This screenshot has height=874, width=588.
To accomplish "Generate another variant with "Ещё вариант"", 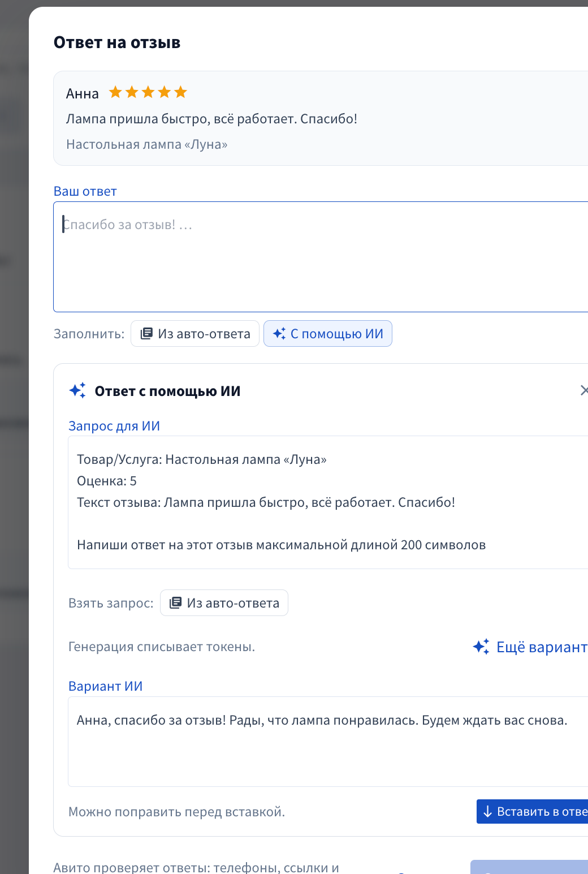I will (x=530, y=647).
